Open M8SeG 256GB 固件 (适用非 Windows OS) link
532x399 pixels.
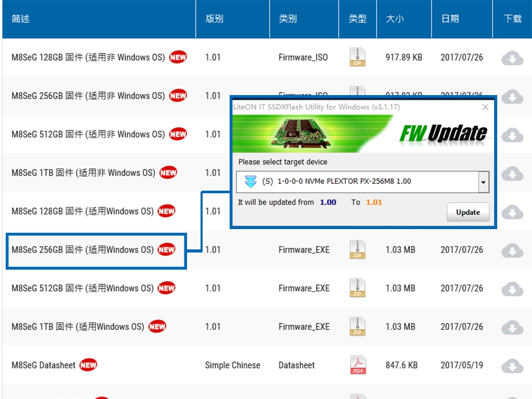[x=88, y=96]
